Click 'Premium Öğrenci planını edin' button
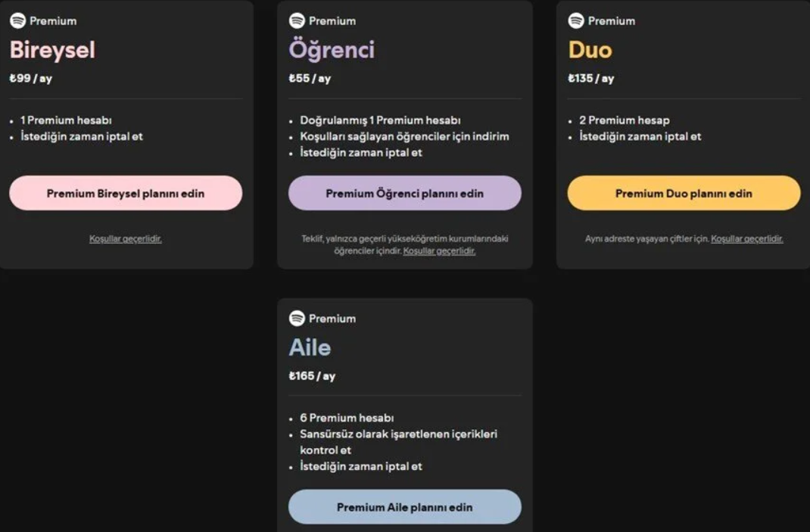This screenshot has height=532, width=810. pyautogui.click(x=405, y=193)
